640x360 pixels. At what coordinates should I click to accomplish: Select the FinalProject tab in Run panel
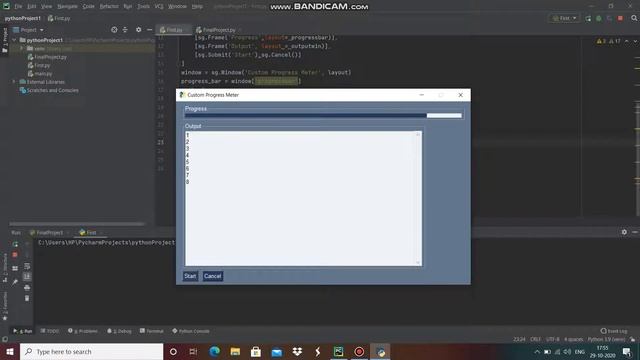click(x=49, y=233)
